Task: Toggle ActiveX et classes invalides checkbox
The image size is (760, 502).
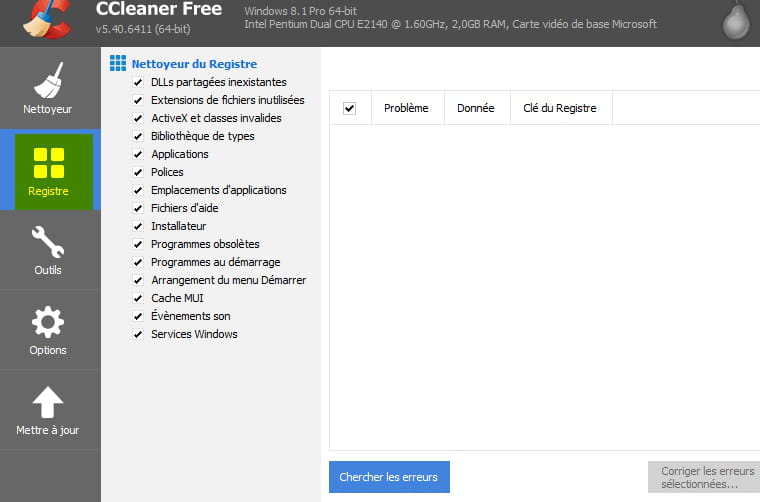Action: [x=138, y=118]
